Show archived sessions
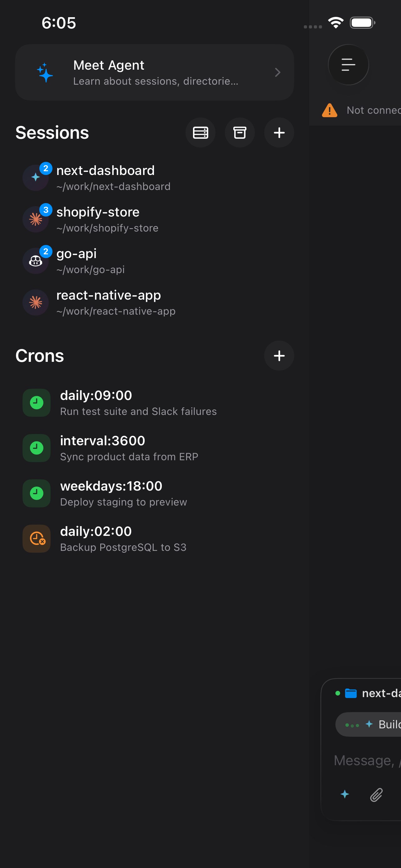Screen dimensions: 401x868 (x=240, y=132)
